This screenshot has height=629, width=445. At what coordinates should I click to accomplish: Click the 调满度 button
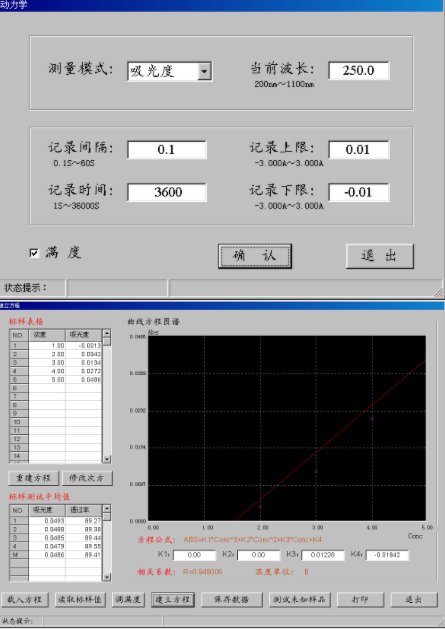click(x=128, y=600)
